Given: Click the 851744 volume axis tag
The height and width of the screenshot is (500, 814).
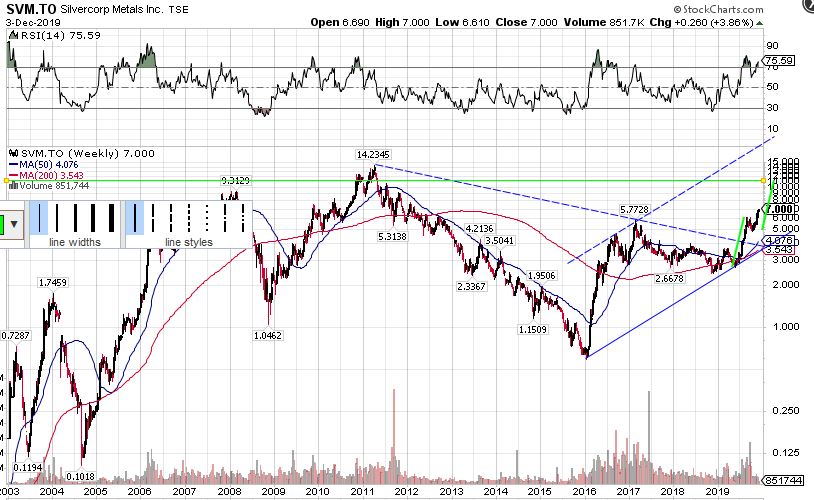Looking at the screenshot, I should [783, 480].
